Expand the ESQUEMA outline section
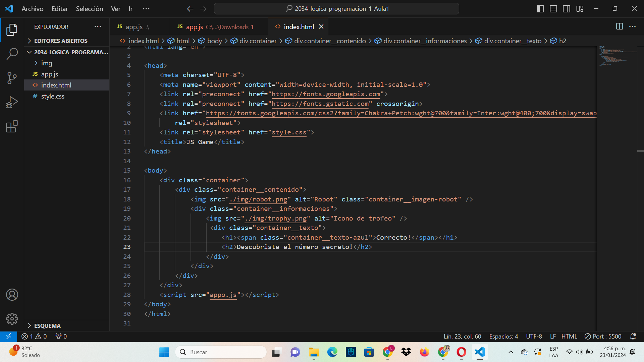This screenshot has width=644, height=362. [67, 326]
